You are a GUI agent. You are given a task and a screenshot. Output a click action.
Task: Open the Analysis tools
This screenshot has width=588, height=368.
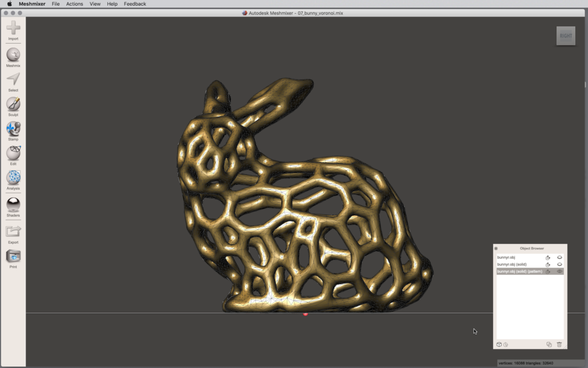13,178
